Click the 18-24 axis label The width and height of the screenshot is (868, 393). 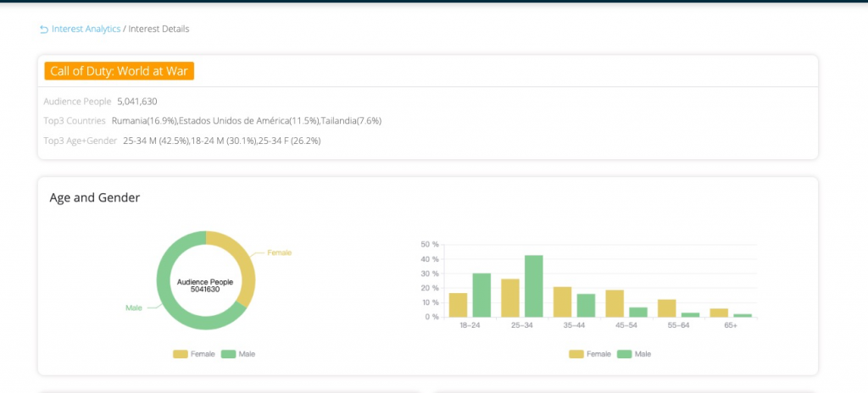pos(470,325)
